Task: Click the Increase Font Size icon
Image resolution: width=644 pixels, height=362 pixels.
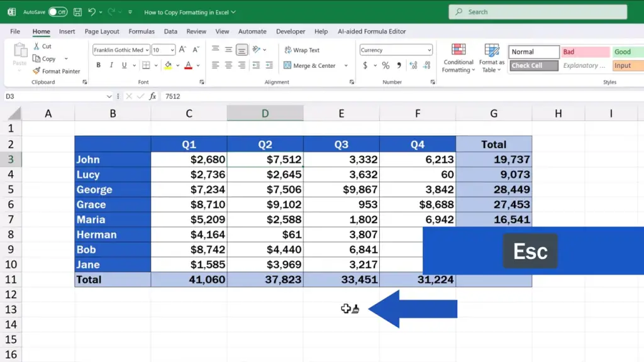Action: (182, 50)
